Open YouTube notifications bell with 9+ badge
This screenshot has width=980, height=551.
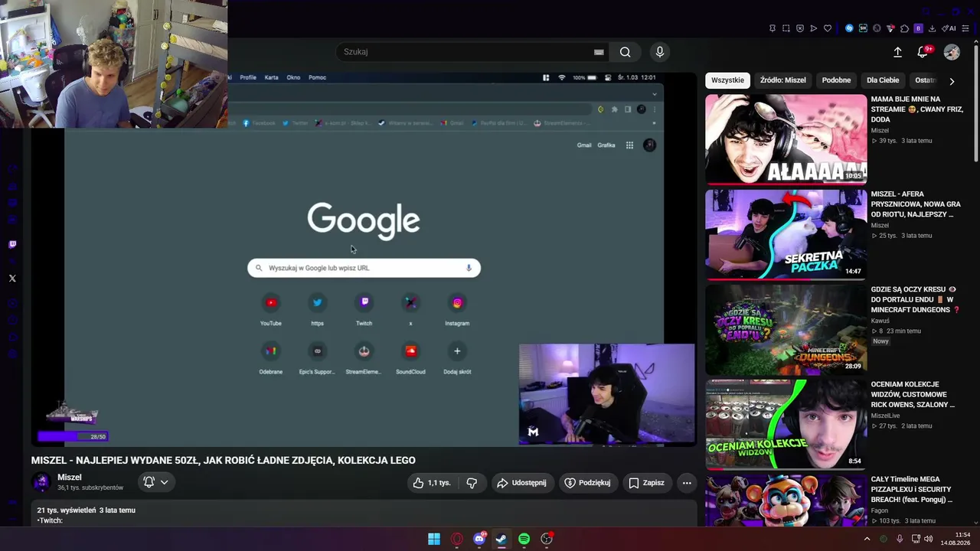point(923,52)
